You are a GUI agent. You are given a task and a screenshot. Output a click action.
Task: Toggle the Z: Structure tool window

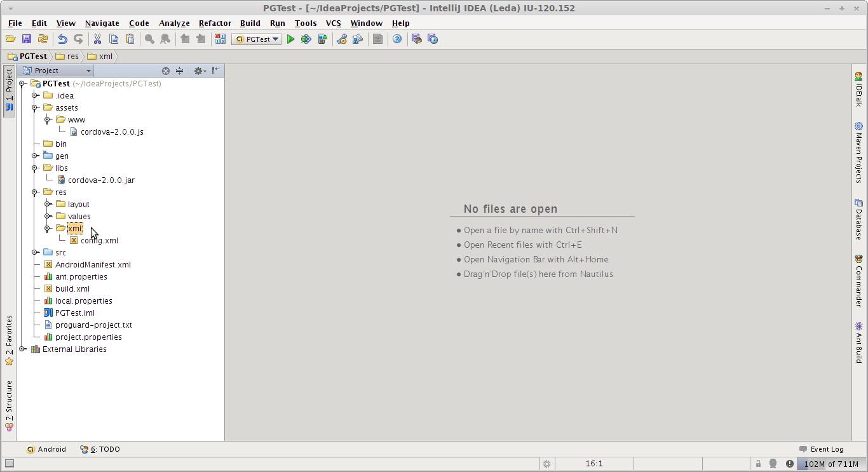9,407
